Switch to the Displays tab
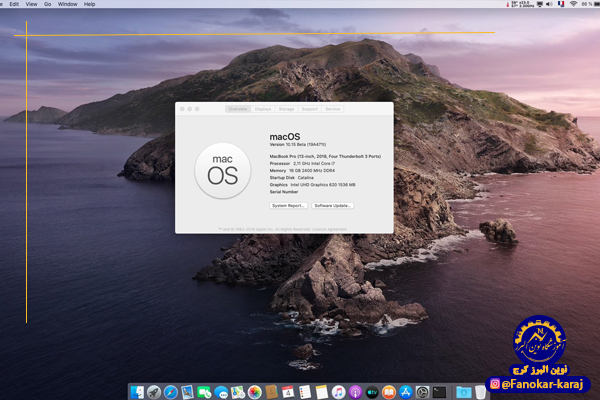Image resolution: width=600 pixels, height=400 pixels. tap(263, 109)
